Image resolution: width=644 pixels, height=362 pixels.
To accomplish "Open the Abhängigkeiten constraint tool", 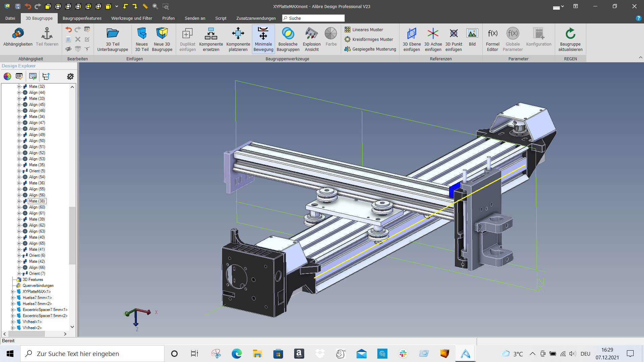I will 18,37.
